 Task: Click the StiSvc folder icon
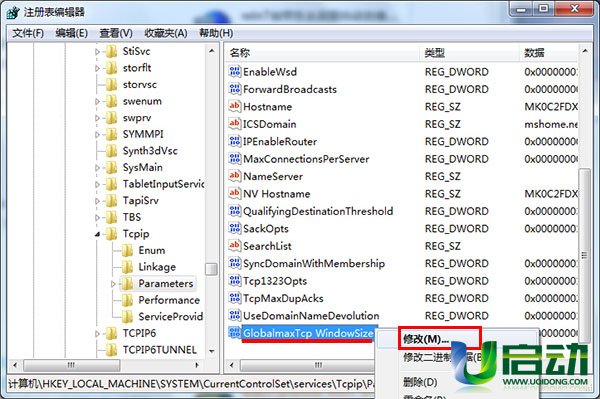[x=111, y=51]
